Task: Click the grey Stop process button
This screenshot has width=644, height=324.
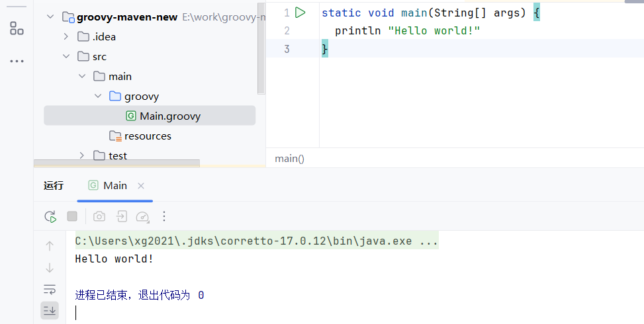Action: (72, 216)
